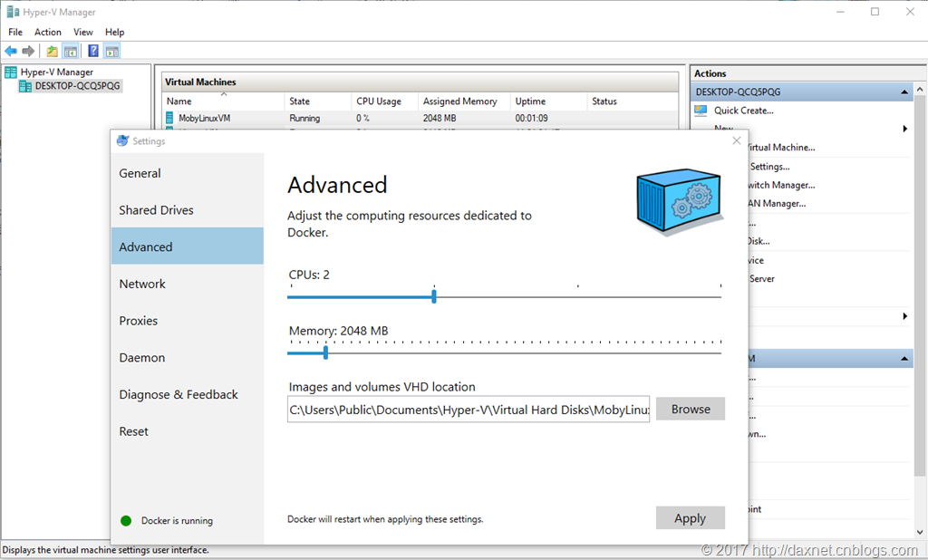
Task: Toggle the Show/Hide Action Pane icon
Action: (x=111, y=51)
